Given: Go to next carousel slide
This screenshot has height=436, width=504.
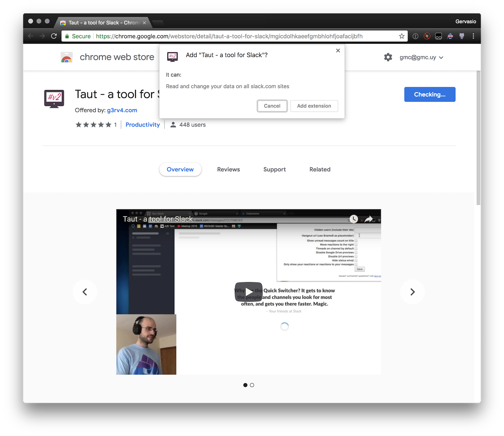Looking at the screenshot, I should [413, 292].
